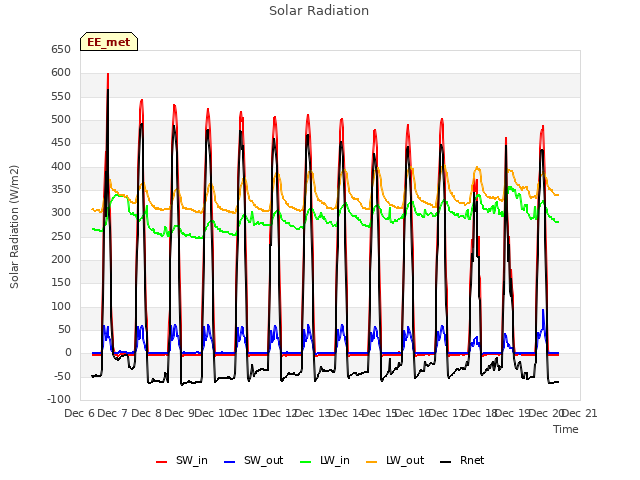The height and width of the screenshot is (480, 640).
Task: Click the 650 y-axis tick label
Action: click(61, 49)
